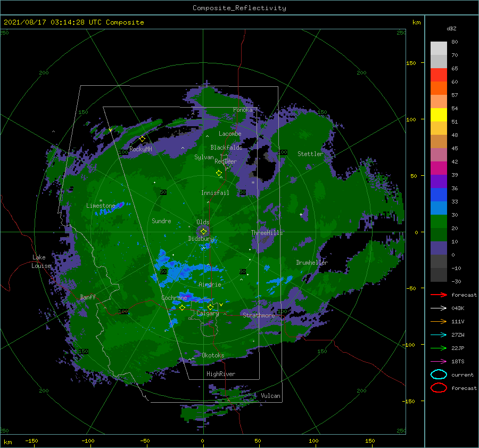Click the orange 111V arrow icon

439,321
